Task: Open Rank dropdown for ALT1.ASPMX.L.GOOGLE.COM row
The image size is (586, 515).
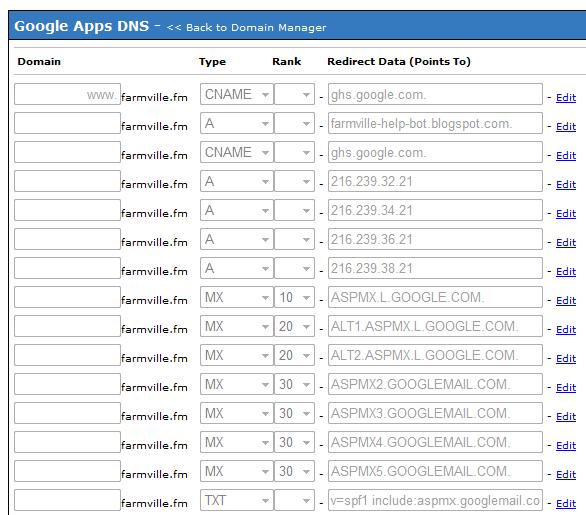Action: [294, 326]
